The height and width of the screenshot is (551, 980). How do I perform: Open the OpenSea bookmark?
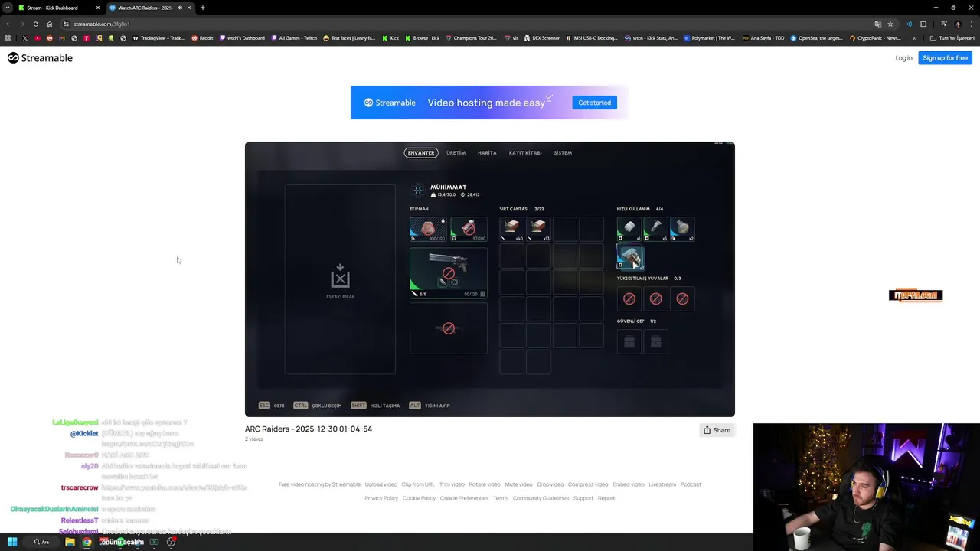click(816, 38)
